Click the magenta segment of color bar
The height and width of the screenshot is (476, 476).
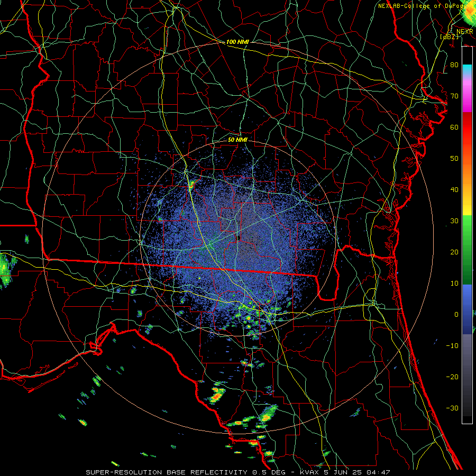coord(467,99)
